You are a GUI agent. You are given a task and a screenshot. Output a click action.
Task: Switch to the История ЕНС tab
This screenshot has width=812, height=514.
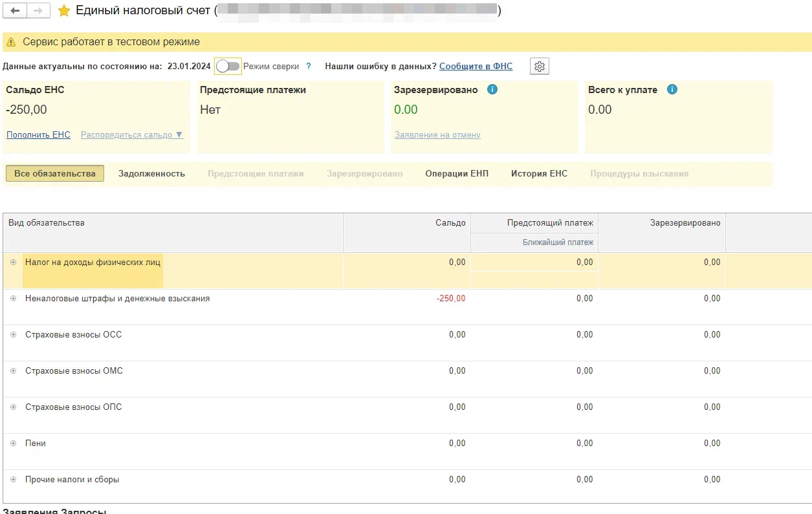click(x=539, y=173)
